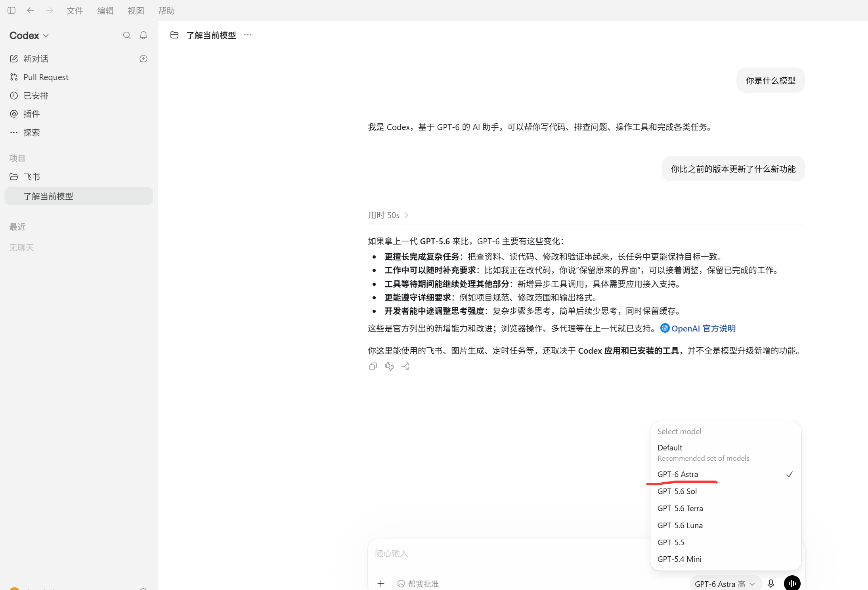
Task: Open the 视图 menu
Action: (x=136, y=11)
